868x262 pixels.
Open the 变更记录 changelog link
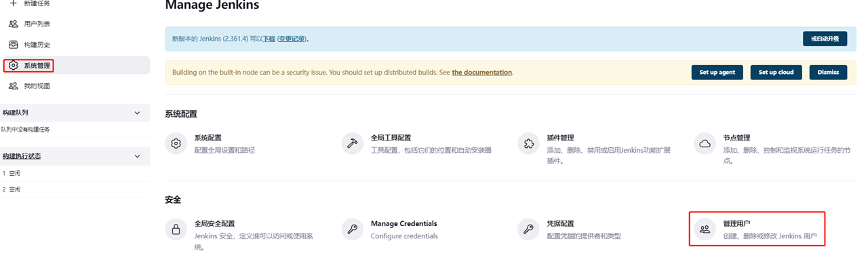tap(292, 39)
